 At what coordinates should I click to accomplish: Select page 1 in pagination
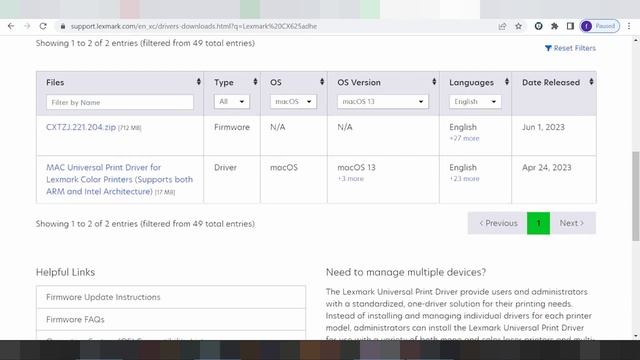[x=538, y=223]
